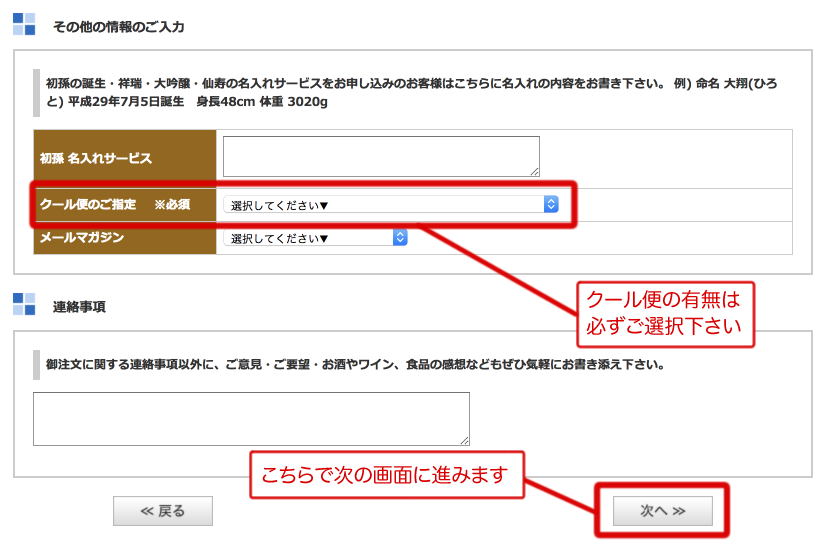This screenshot has width=832, height=541.
Task: Click the blue squares icon beside その他の情報のご入力
Action: [x=24, y=24]
